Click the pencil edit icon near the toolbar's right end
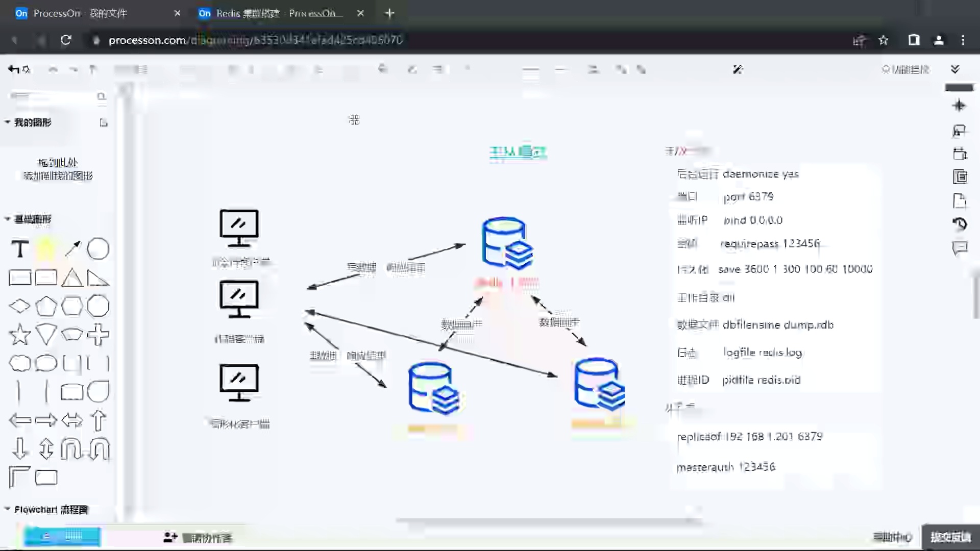The width and height of the screenshot is (980, 551). tap(738, 69)
